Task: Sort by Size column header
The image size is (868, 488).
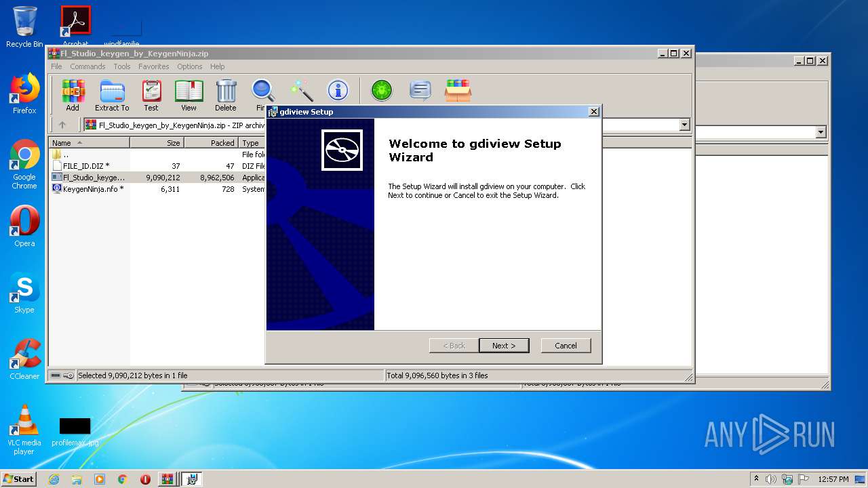Action: pos(157,143)
